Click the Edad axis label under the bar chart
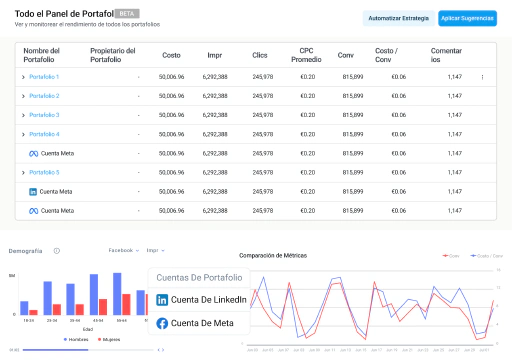Screen dimensions: 512x361 tap(88, 329)
